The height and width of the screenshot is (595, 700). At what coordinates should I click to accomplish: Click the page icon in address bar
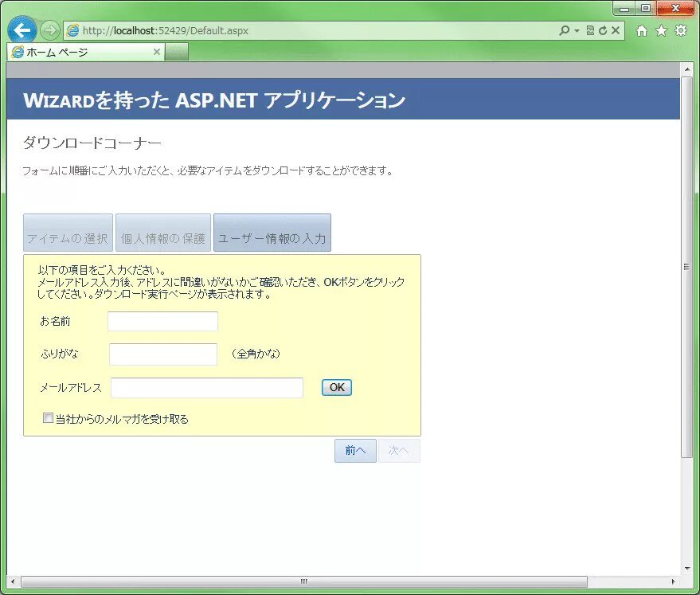click(x=72, y=30)
